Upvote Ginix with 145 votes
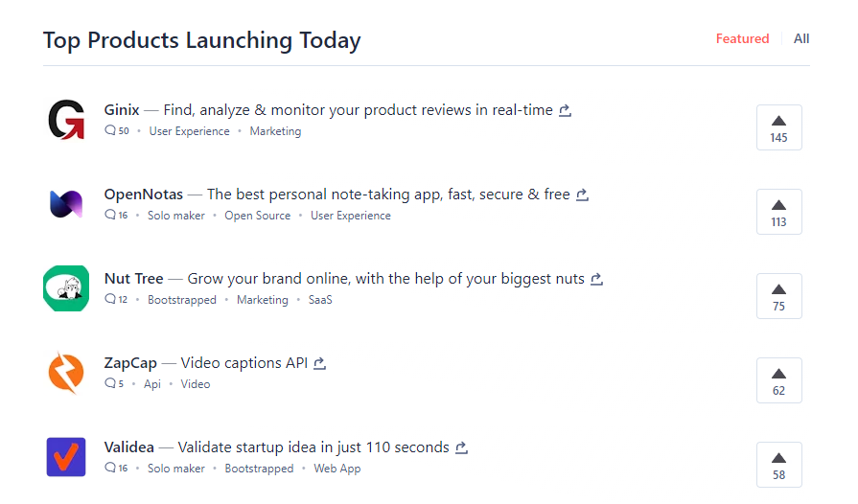This screenshot has width=858, height=504. pos(778,127)
